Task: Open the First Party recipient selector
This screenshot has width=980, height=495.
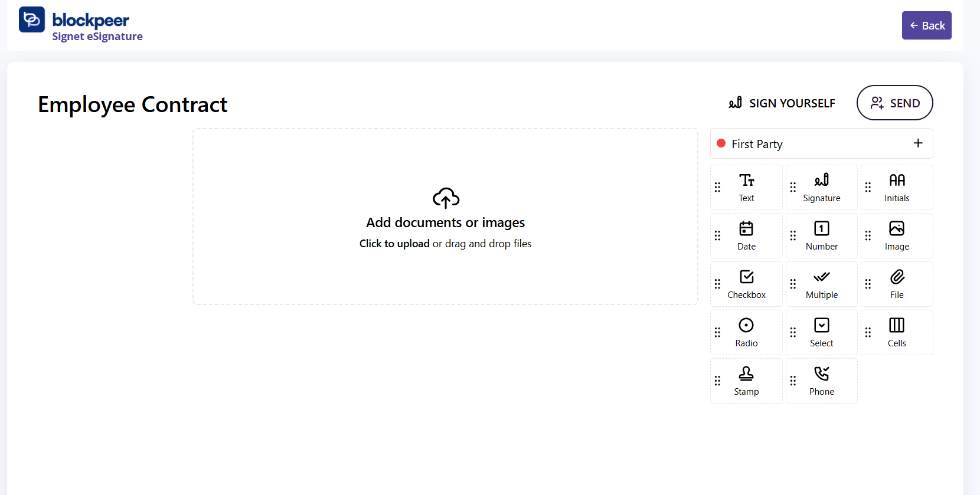Action: (x=756, y=143)
